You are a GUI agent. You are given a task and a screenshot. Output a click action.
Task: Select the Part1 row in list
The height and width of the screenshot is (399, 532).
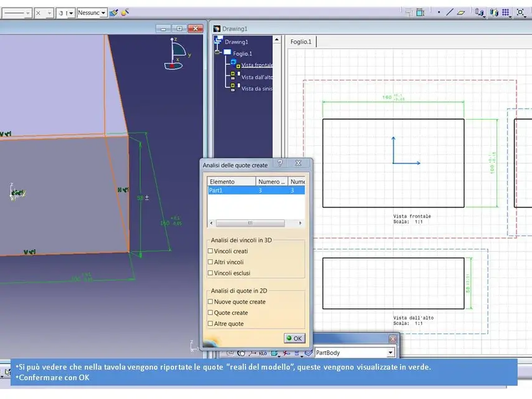pos(256,191)
